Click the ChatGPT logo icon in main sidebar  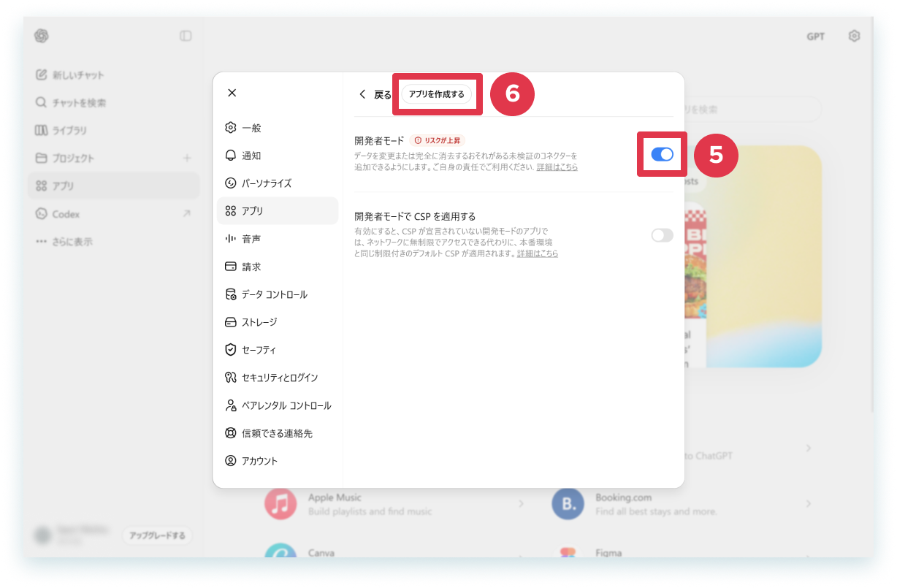point(41,36)
